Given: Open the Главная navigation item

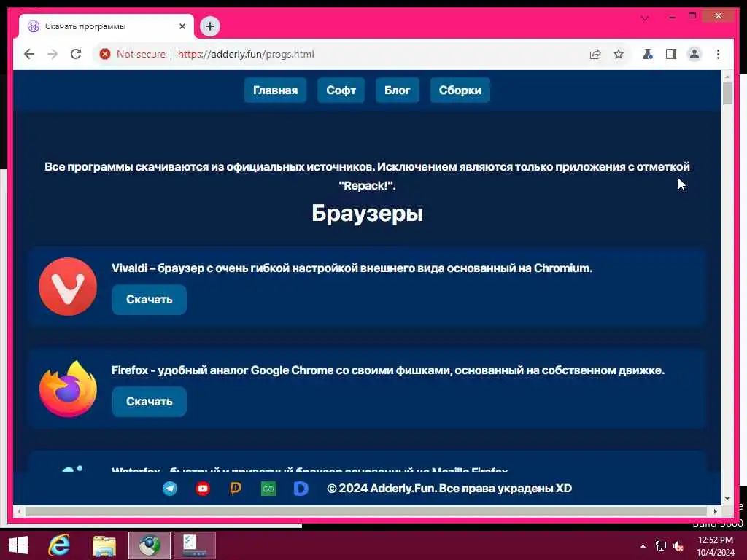Looking at the screenshot, I should pos(275,90).
